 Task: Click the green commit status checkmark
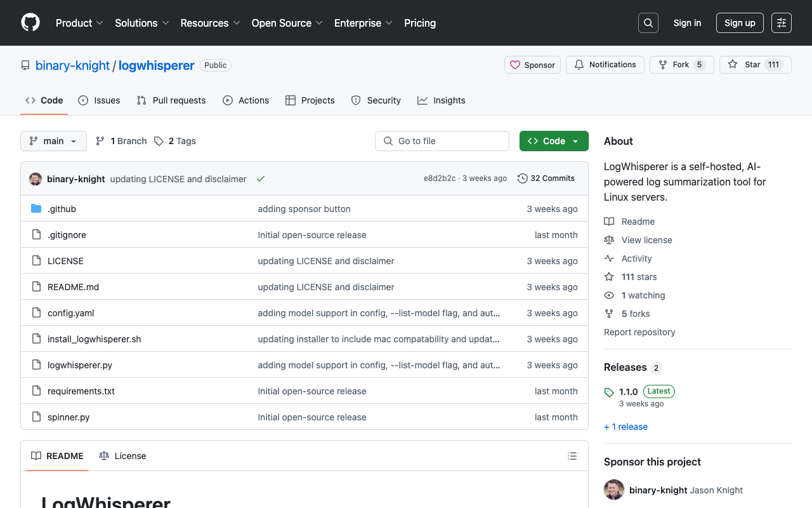(x=261, y=179)
